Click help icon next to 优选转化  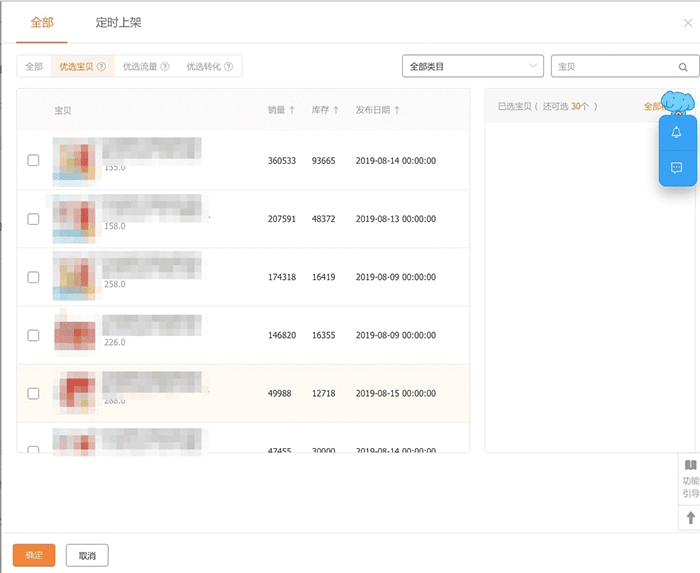coord(229,67)
